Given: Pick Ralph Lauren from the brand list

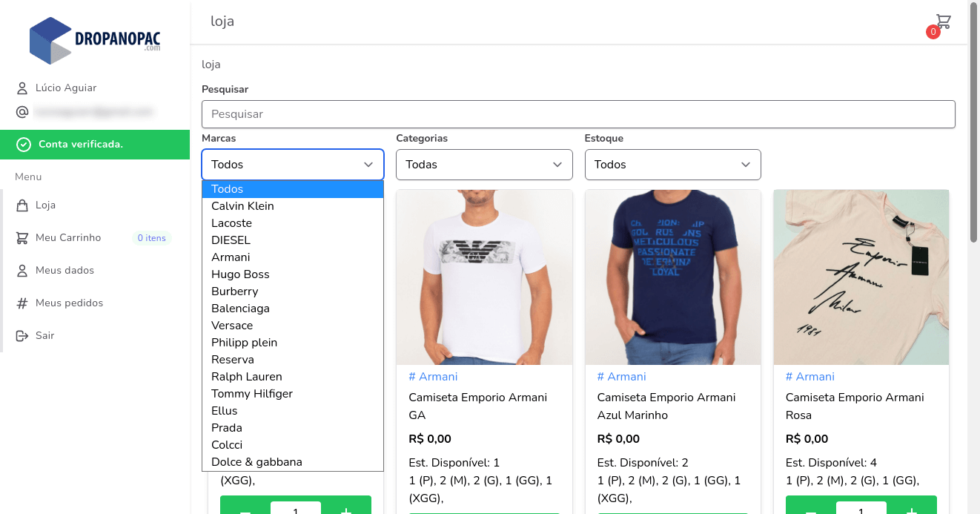Looking at the screenshot, I should pos(293,377).
